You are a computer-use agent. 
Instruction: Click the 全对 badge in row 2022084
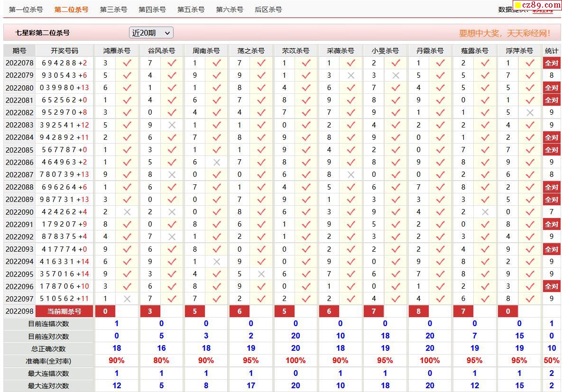[552, 137]
